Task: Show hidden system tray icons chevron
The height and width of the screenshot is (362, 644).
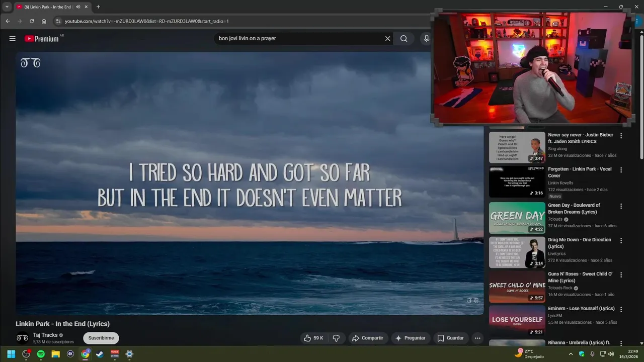Action: click(571, 354)
